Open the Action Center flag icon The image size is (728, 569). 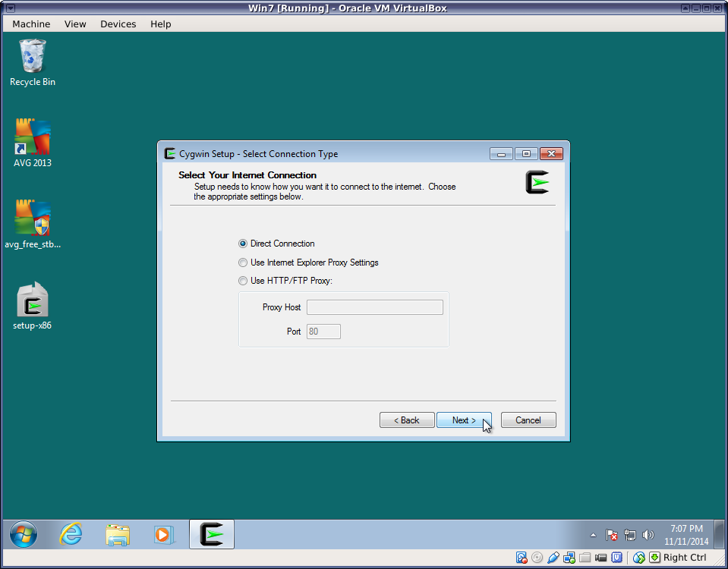point(611,535)
